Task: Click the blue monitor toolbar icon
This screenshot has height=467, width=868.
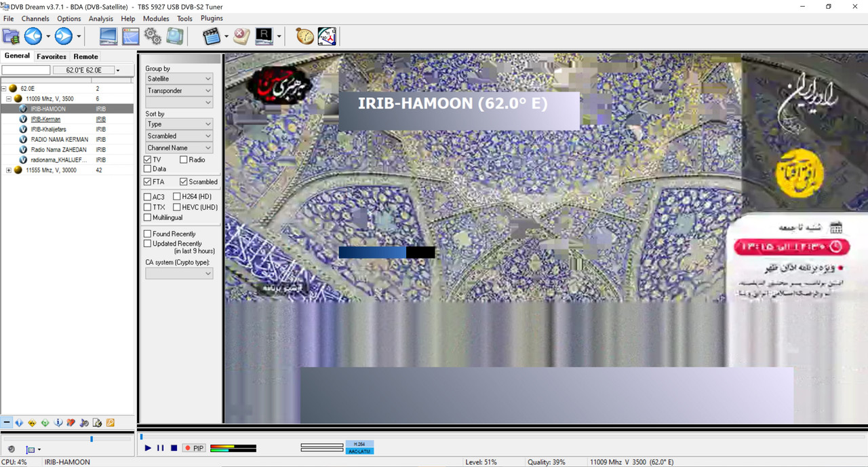Action: pyautogui.click(x=108, y=36)
